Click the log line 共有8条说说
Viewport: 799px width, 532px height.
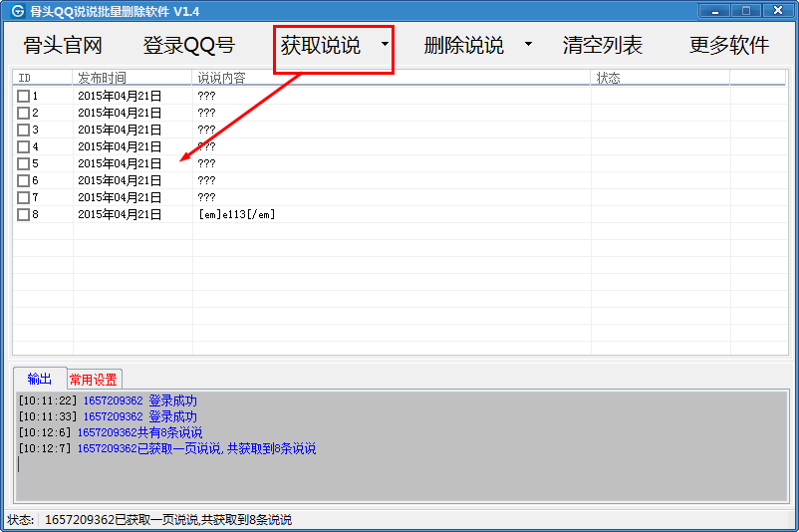(110, 432)
